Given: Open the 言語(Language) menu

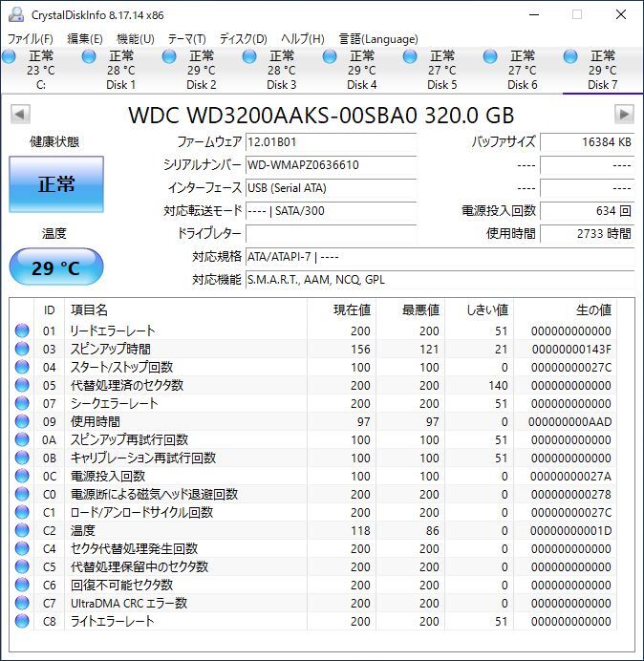Looking at the screenshot, I should (378, 39).
